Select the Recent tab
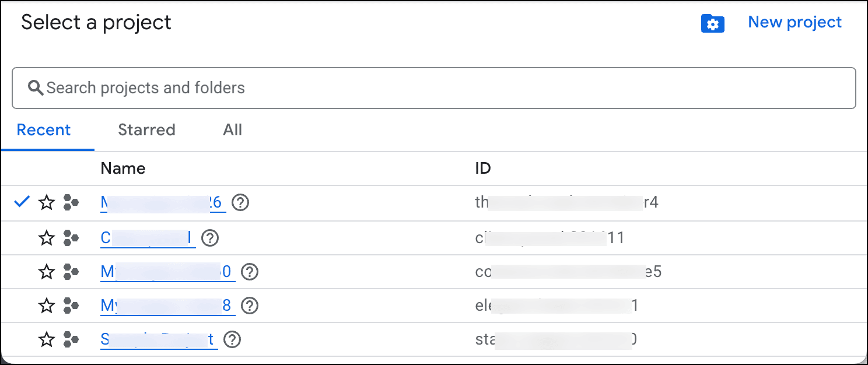 (44, 129)
